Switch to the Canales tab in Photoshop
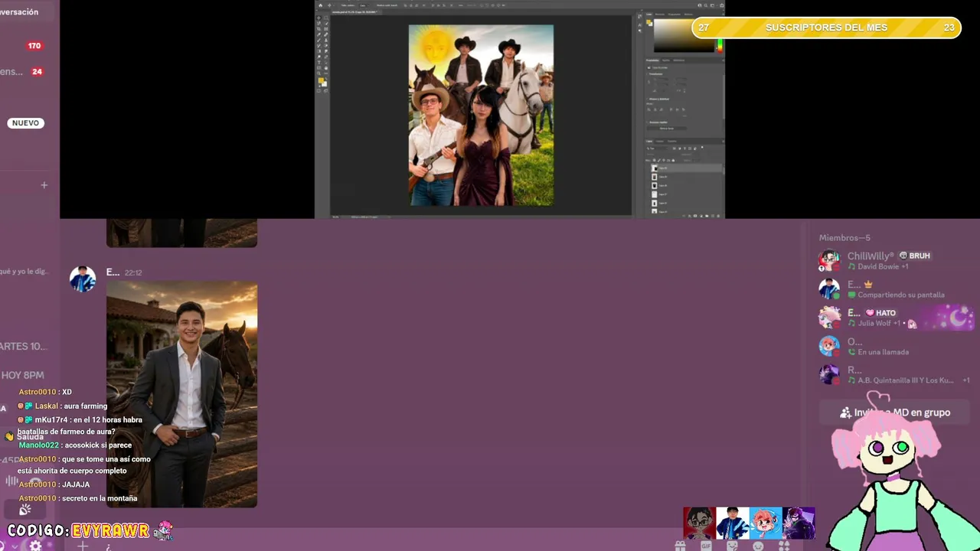The width and height of the screenshot is (980, 551). (x=660, y=141)
